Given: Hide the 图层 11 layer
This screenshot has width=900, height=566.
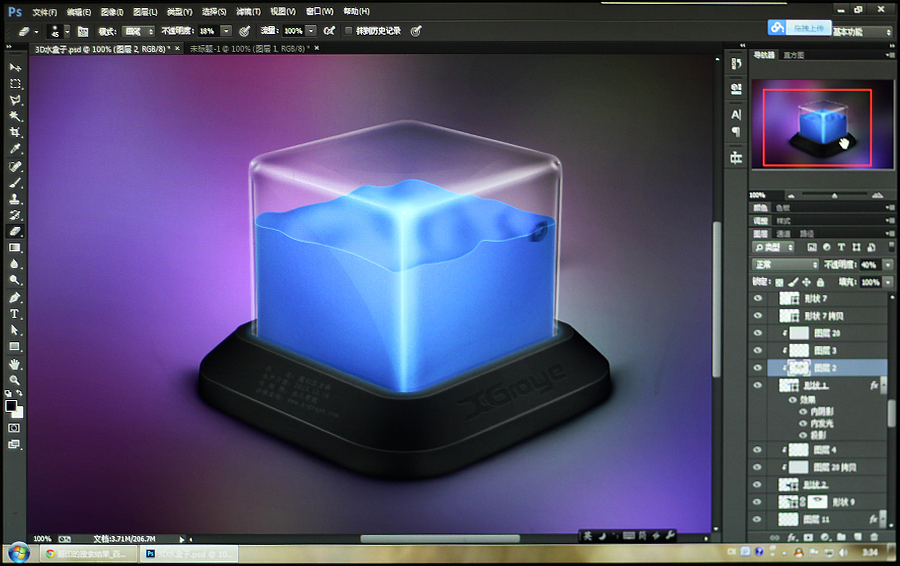Looking at the screenshot, I should [758, 519].
